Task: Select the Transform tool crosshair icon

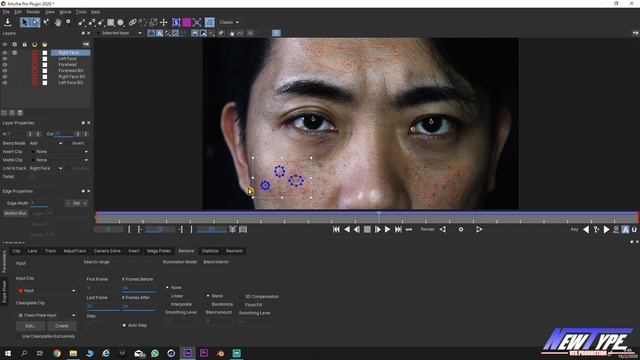Action: (x=164, y=22)
